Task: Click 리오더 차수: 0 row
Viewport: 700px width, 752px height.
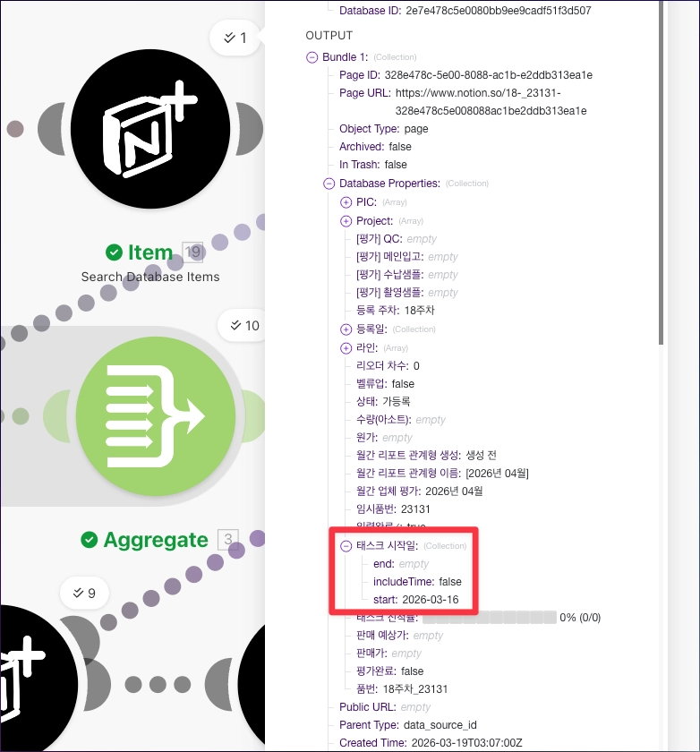Action: [x=388, y=366]
